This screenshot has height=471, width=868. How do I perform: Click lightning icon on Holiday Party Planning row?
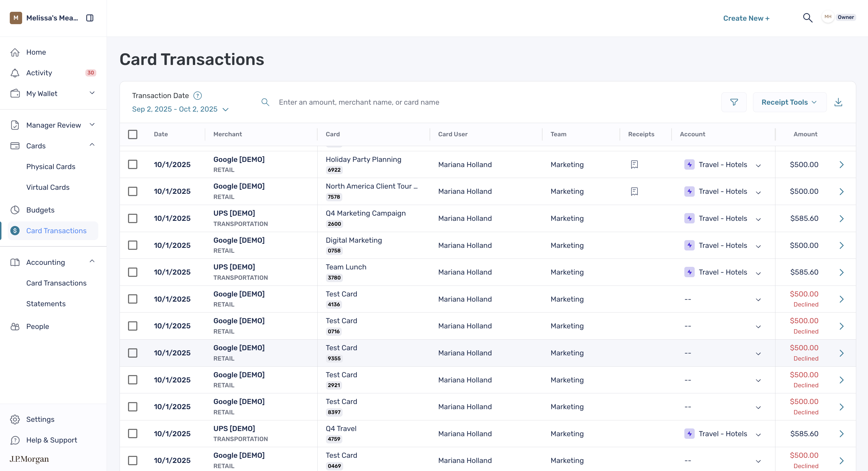690,164
